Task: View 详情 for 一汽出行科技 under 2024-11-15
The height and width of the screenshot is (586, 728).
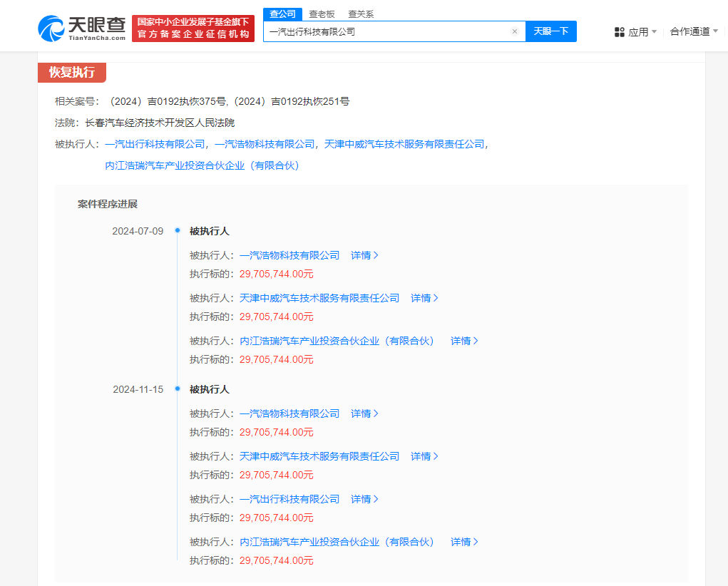Action: coord(364,499)
